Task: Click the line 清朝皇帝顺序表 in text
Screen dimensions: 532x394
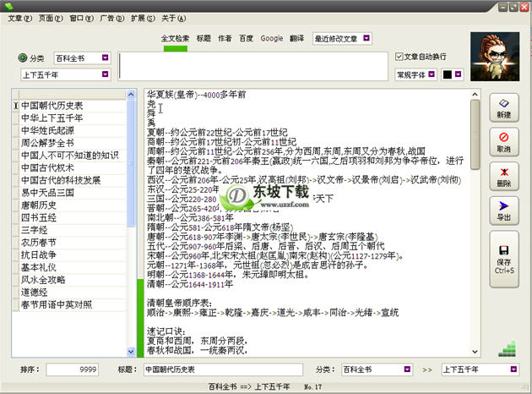Action: (x=180, y=303)
